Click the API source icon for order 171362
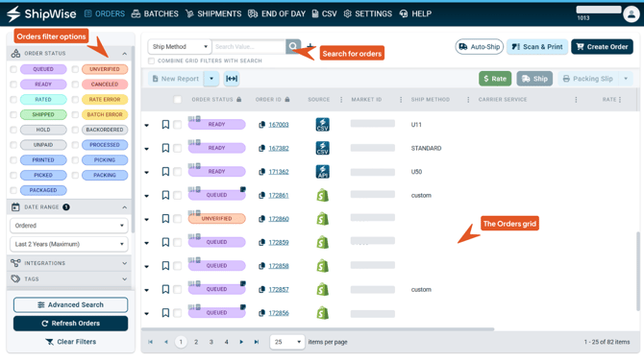This screenshot has width=644, height=362. click(x=322, y=172)
